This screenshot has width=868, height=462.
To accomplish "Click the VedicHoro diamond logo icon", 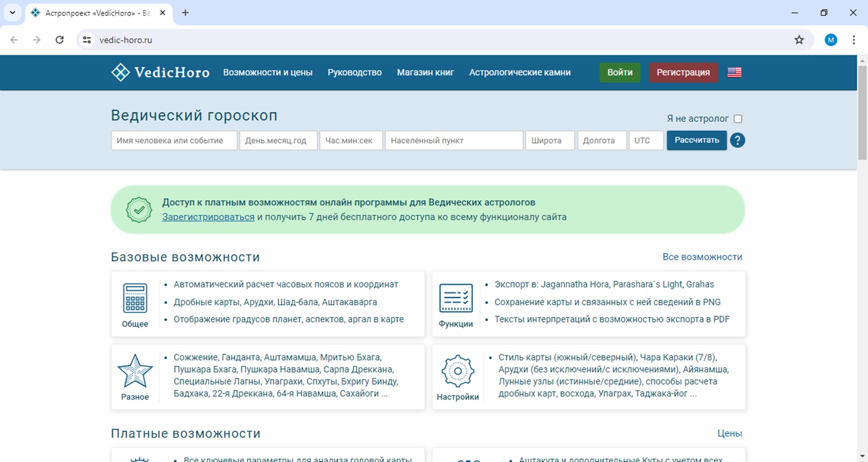I will (120, 73).
